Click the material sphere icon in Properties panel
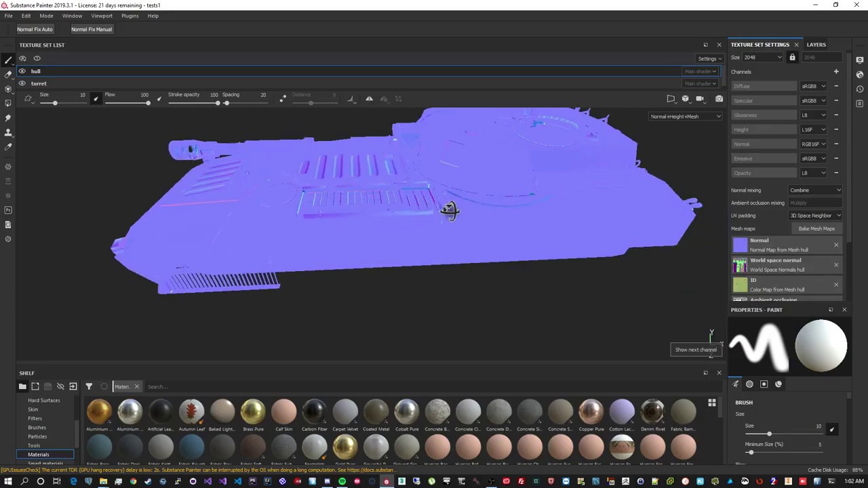This screenshot has width=868, height=488. (x=778, y=384)
